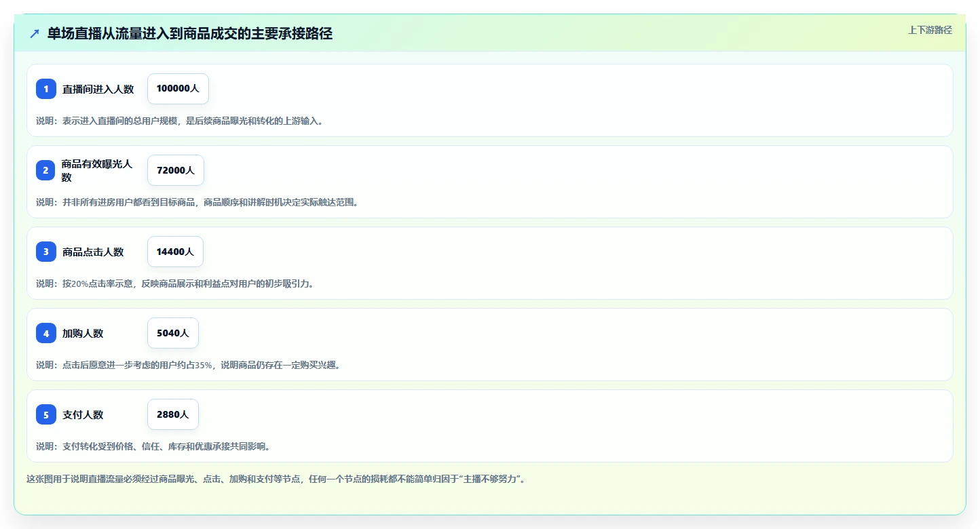Viewport: 980px width, 529px height.
Task: Click the 直播间进入人数 label
Action: (x=98, y=89)
